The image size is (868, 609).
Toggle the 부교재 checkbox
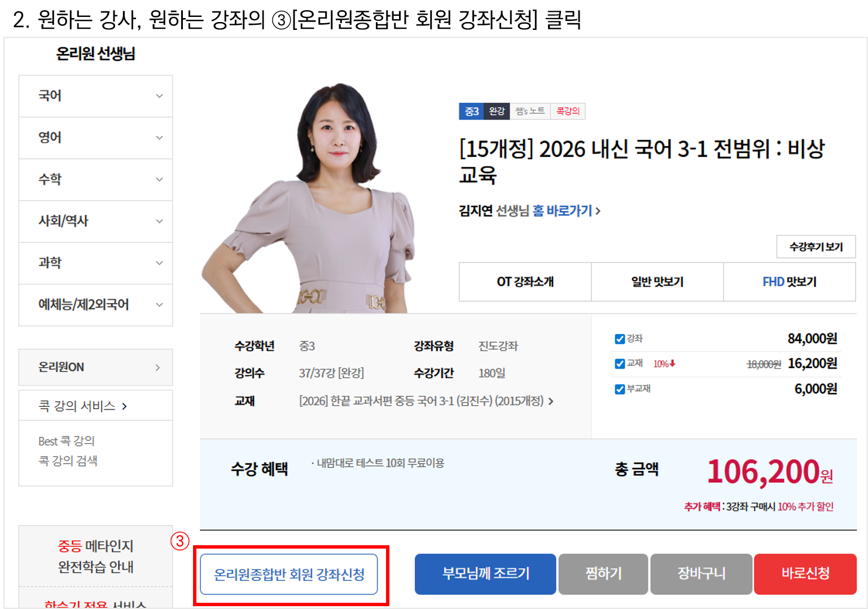point(620,389)
